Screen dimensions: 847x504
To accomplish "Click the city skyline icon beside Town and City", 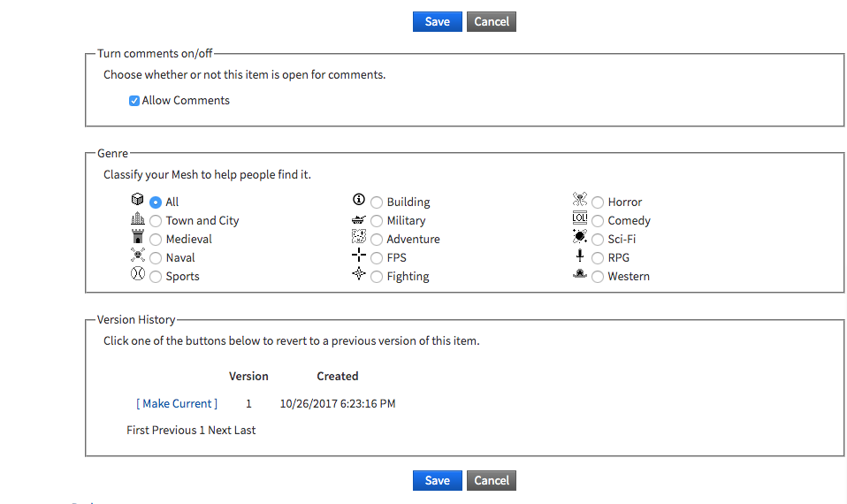I will click(x=138, y=218).
